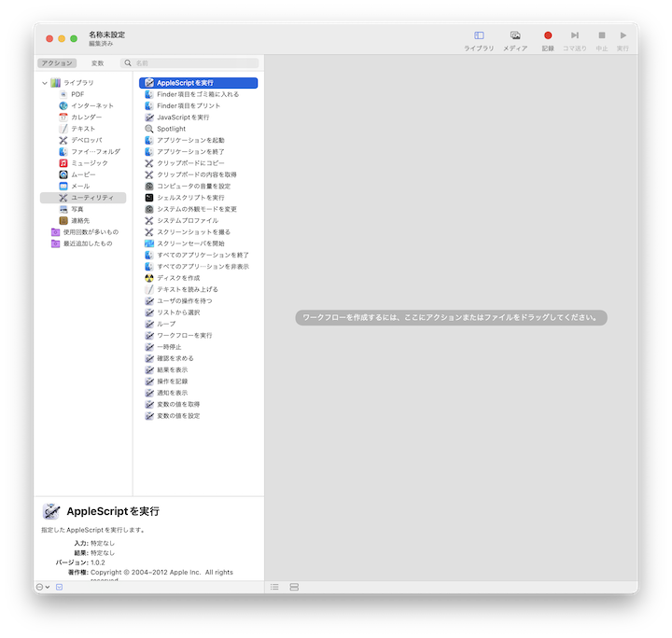This screenshot has width=672, height=638.
Task: Select the ムービー category
Action: coord(83,174)
